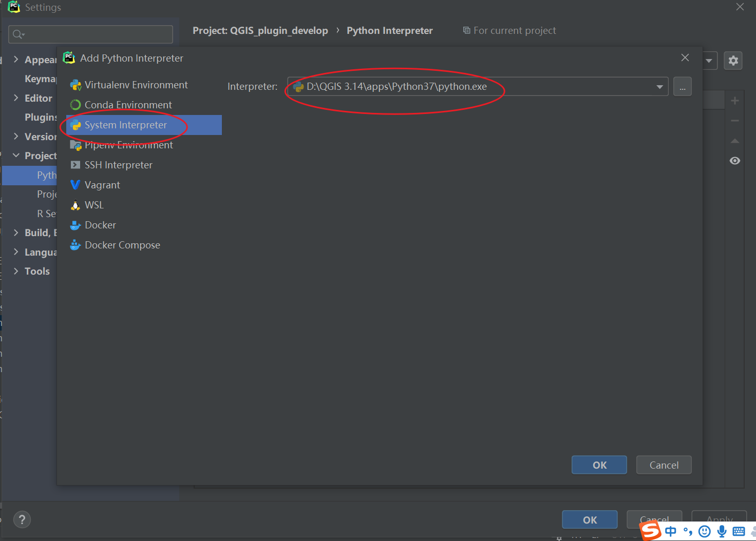
Task: Click the add package plus icon
Action: [x=735, y=101]
